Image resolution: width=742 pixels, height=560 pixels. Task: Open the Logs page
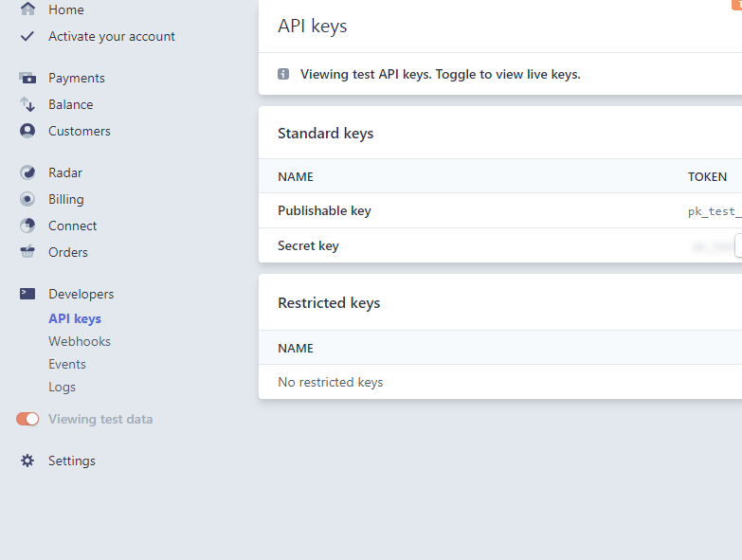click(x=62, y=387)
